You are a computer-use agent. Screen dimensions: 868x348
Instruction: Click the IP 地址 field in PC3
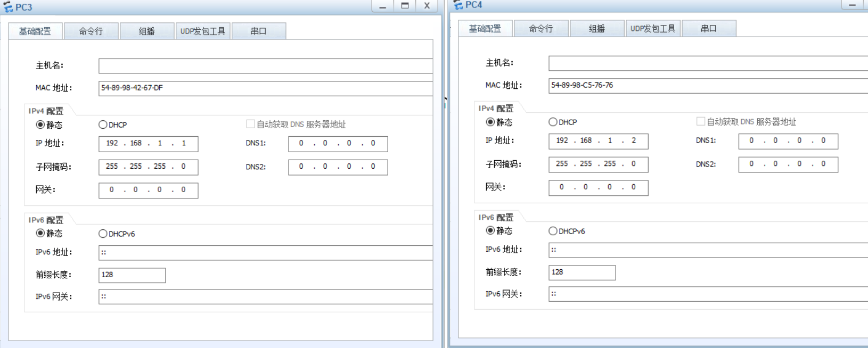tap(149, 144)
